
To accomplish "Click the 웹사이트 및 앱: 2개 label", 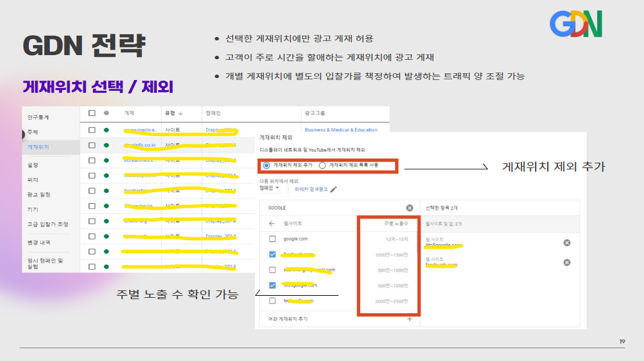I will 443,224.
